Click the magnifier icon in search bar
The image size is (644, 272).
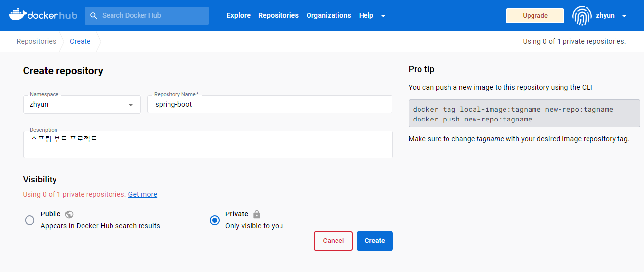(x=94, y=15)
